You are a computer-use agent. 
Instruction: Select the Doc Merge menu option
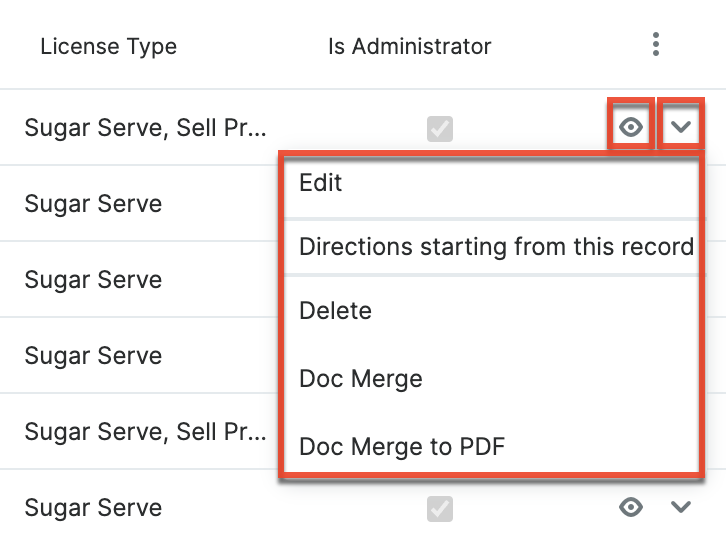click(361, 379)
